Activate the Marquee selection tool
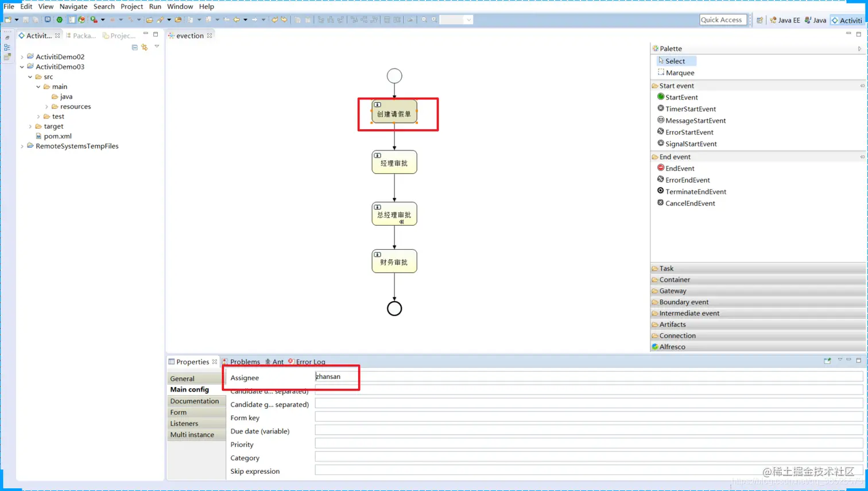 [676, 72]
